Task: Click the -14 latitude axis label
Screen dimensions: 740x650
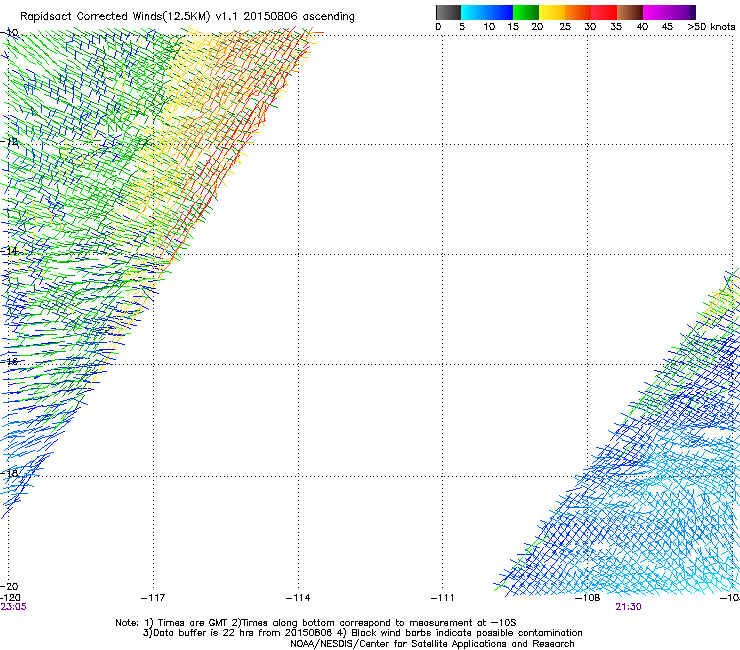Action: point(9,251)
